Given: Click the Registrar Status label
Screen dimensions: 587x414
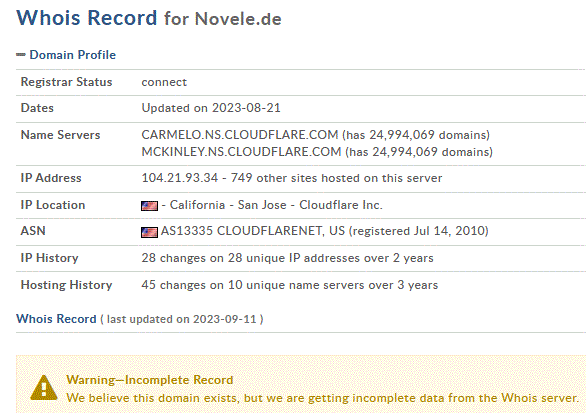Looking at the screenshot, I should point(66,82).
